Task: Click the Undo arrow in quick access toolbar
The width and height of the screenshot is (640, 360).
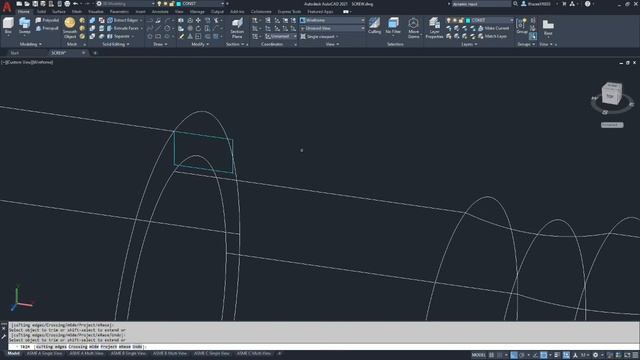Action: point(76,4)
